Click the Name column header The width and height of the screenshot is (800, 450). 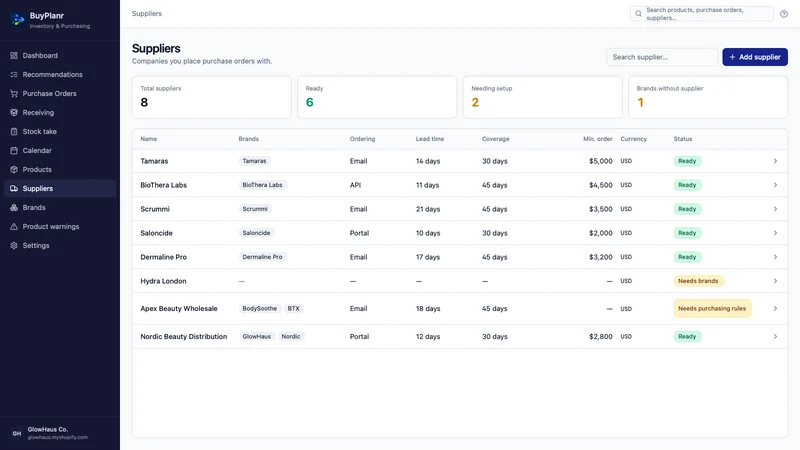(x=148, y=139)
